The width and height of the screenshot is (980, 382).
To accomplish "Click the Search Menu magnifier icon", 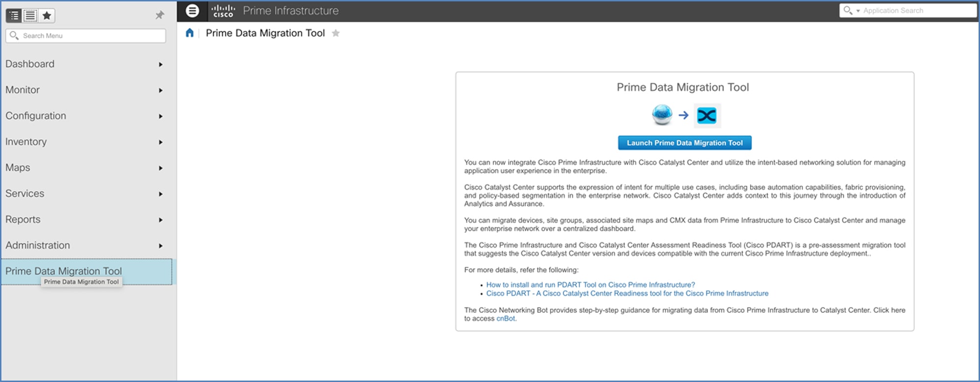I will click(14, 35).
